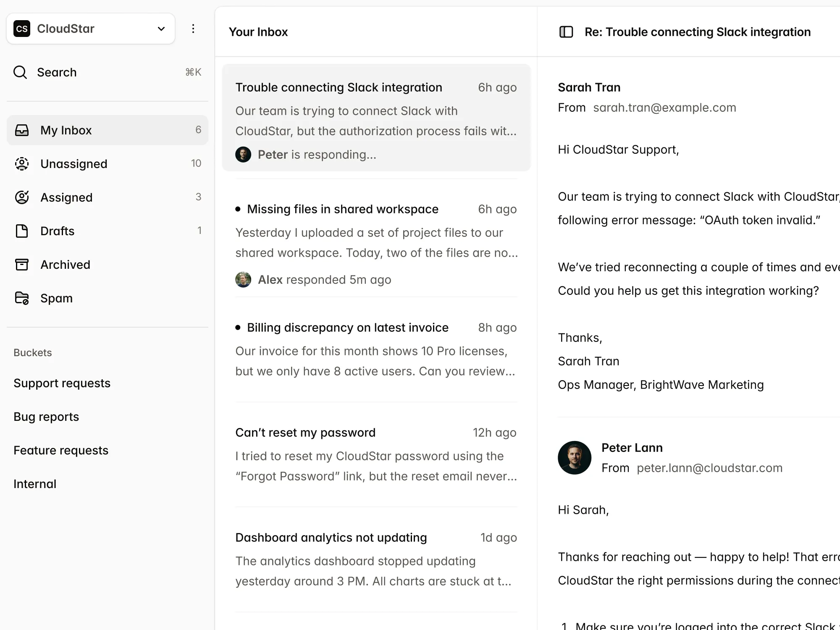Screen dimensions: 840x630
Task: Click the Drafts count 1
Action: [199, 231]
